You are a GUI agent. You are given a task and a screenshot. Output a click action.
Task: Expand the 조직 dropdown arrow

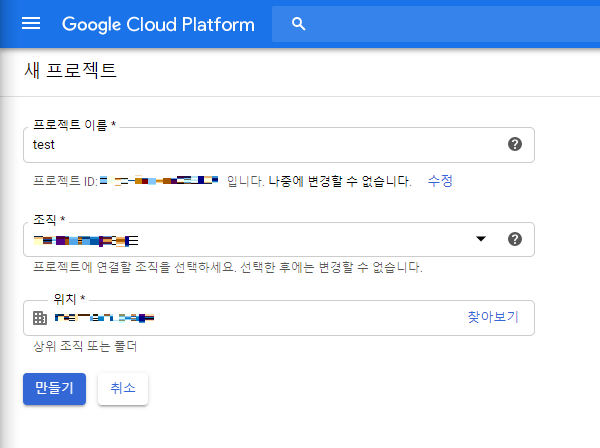click(481, 239)
